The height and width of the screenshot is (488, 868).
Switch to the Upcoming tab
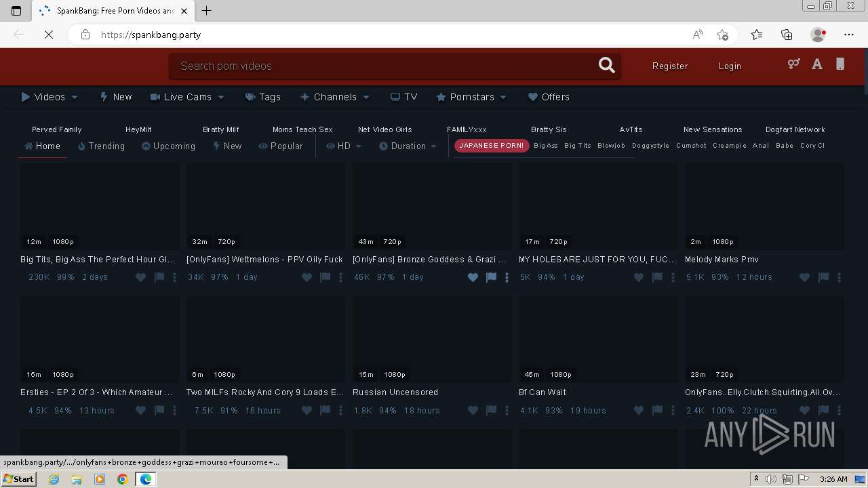[168, 146]
